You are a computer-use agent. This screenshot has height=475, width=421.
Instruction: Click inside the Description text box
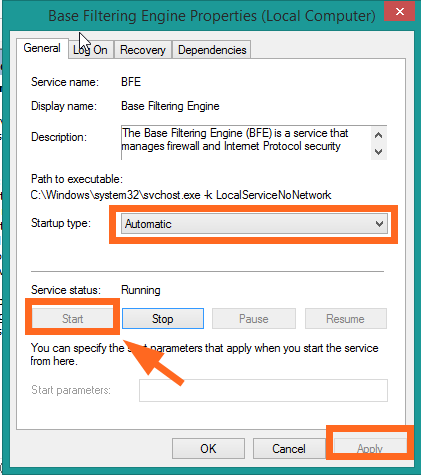(x=246, y=143)
